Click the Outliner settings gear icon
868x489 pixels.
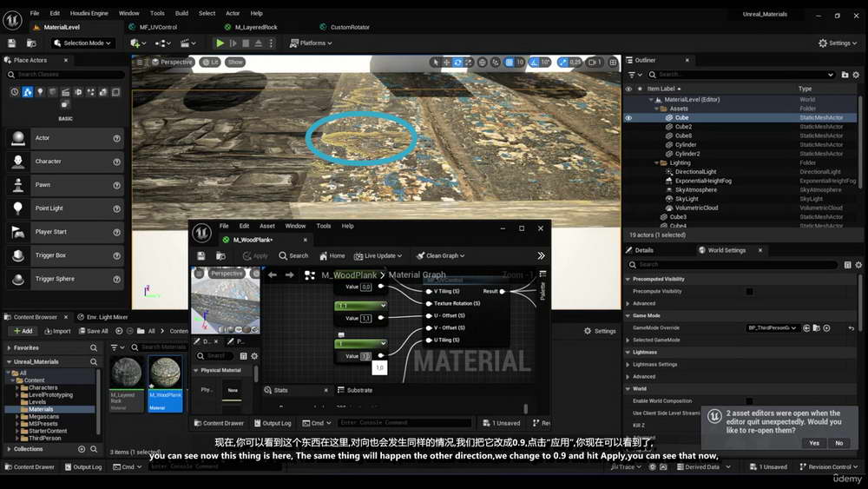pos(856,75)
